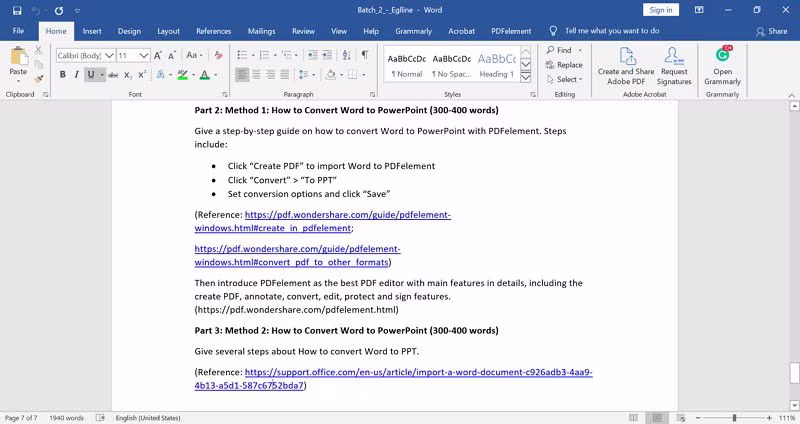This screenshot has width=800, height=424.
Task: Toggle Strikethrough formatting
Action: [113, 75]
